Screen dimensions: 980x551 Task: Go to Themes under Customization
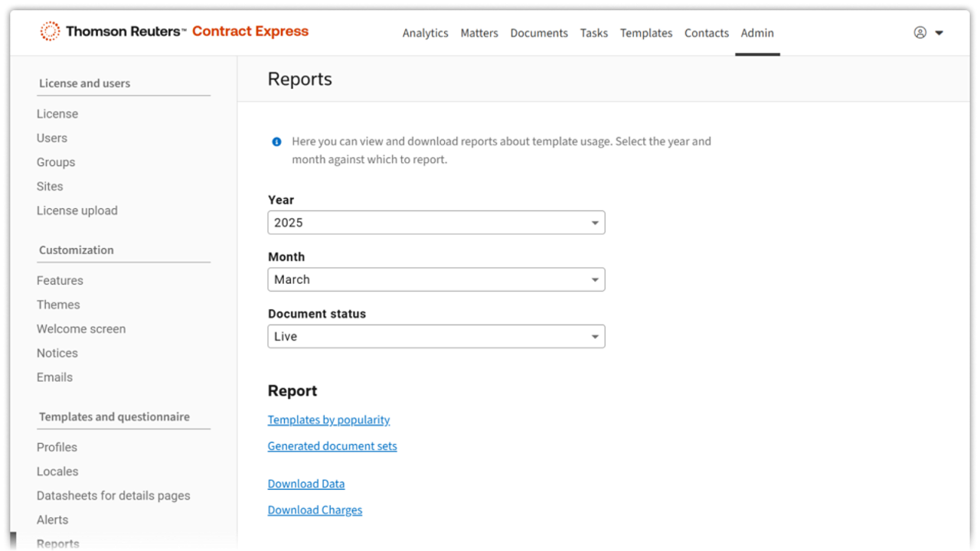pyautogui.click(x=58, y=305)
